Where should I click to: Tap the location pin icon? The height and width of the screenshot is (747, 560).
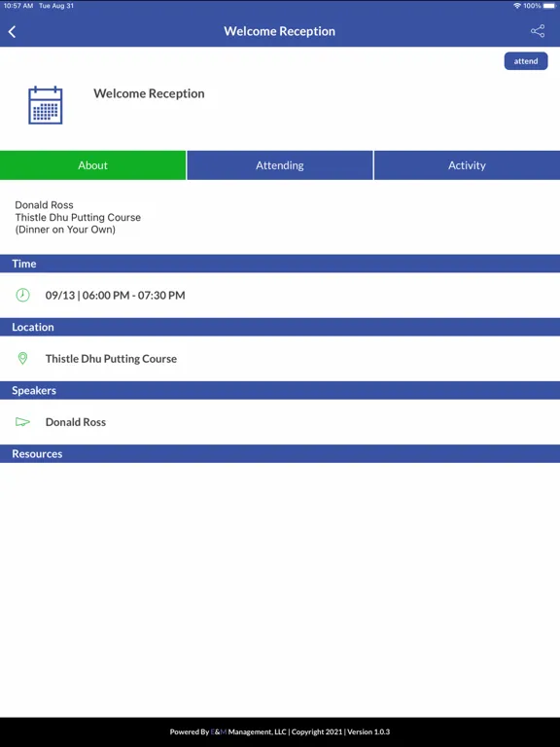tap(22, 358)
